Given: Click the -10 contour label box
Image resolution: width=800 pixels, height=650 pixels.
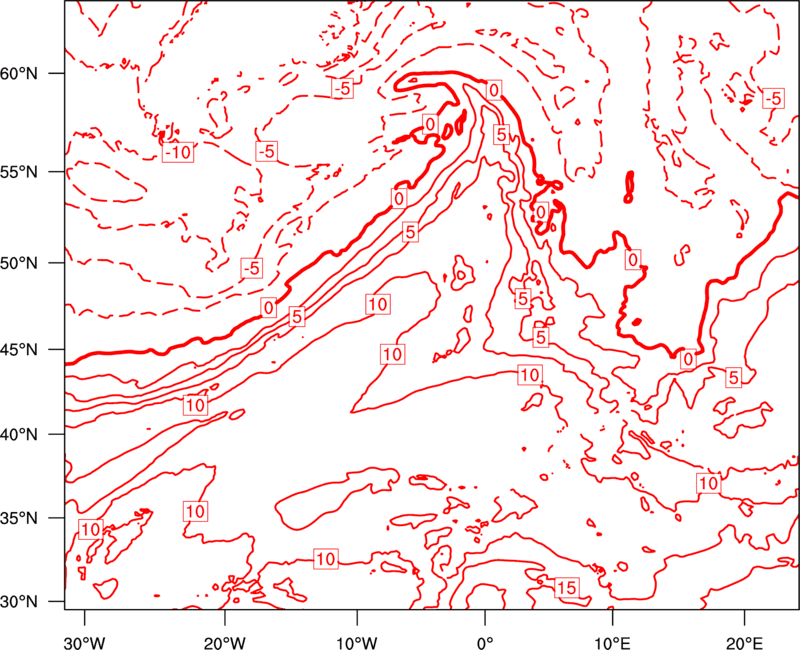Looking at the screenshot, I should (178, 152).
